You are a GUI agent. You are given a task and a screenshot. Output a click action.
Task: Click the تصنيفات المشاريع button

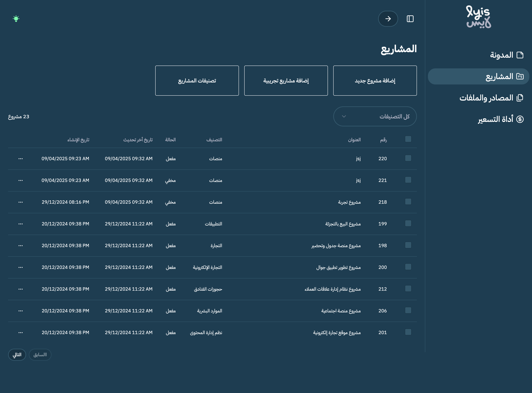[197, 80]
